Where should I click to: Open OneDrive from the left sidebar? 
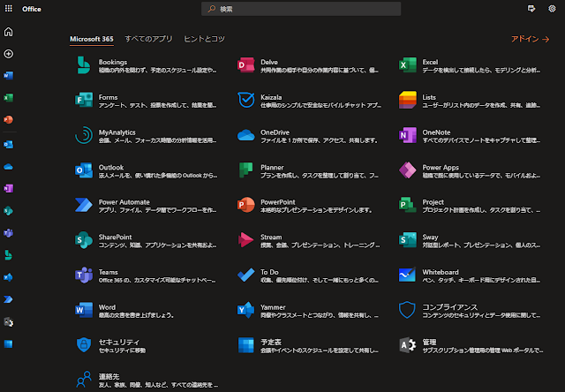(8, 167)
